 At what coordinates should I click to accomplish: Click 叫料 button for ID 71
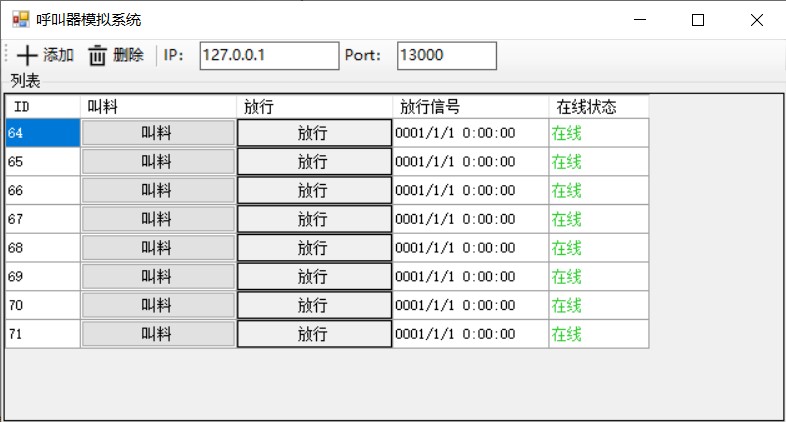click(x=158, y=334)
